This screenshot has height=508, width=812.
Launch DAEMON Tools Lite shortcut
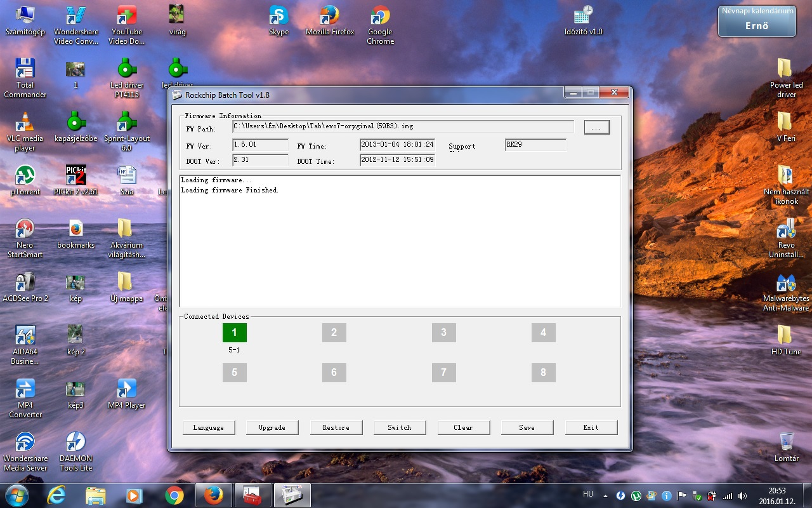pyautogui.click(x=76, y=451)
